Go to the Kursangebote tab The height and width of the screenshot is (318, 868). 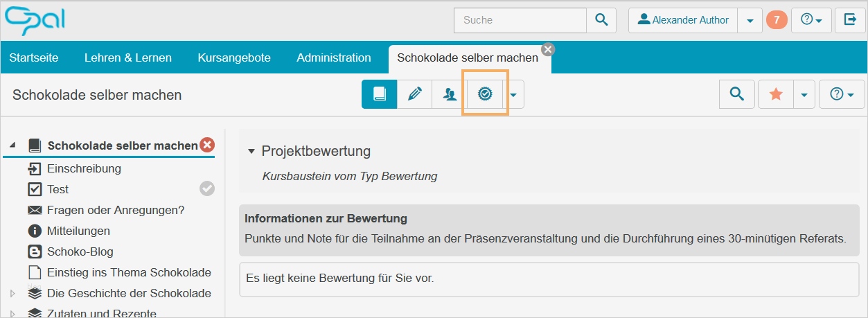click(x=234, y=58)
